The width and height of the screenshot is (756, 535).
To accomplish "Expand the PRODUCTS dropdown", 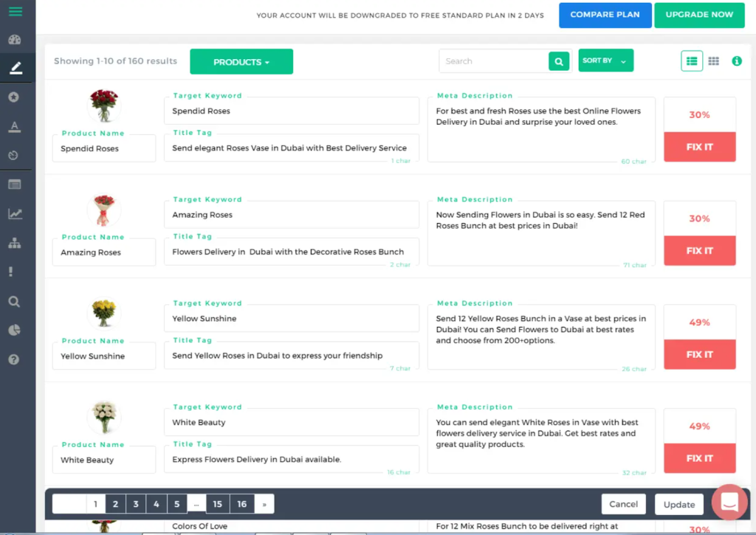I will tap(241, 62).
